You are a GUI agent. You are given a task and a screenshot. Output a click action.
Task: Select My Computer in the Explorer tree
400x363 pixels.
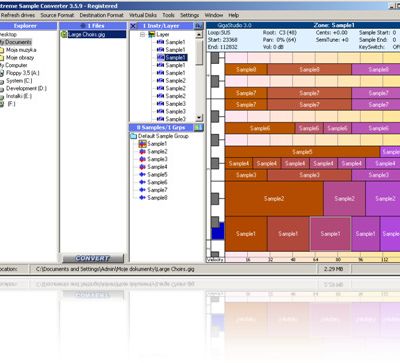(13, 65)
